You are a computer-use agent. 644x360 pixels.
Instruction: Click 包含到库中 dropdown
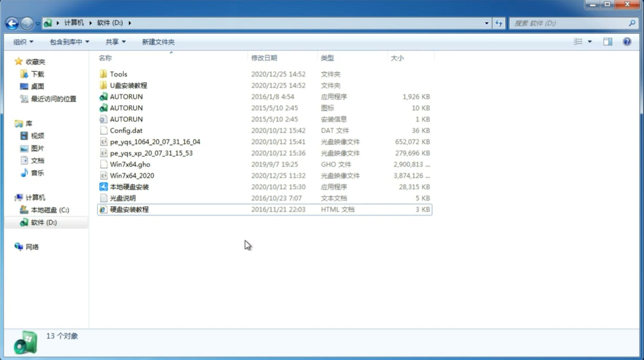click(68, 42)
